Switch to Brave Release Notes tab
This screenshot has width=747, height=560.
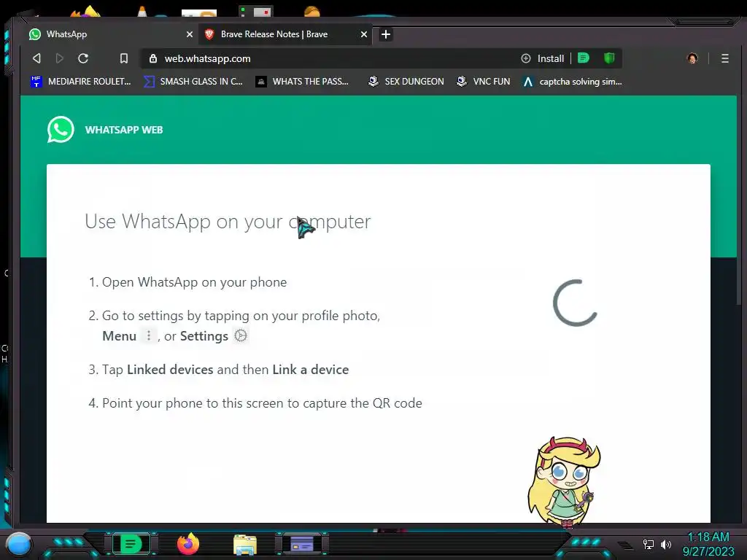pos(286,34)
